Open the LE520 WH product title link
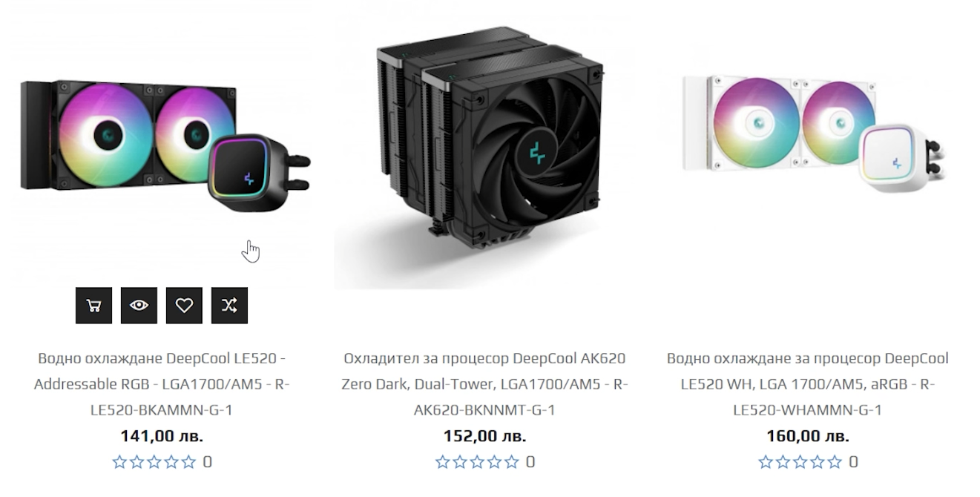The height and width of the screenshot is (497, 980). [x=807, y=384]
